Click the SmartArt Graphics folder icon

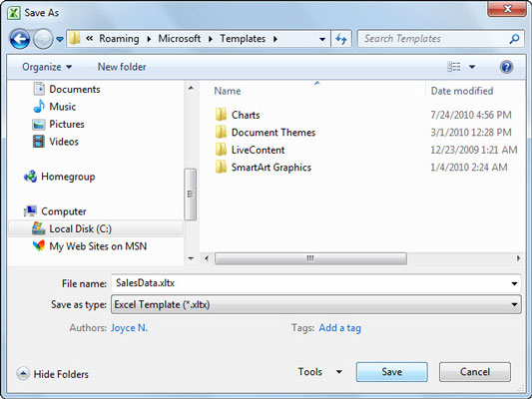221,167
